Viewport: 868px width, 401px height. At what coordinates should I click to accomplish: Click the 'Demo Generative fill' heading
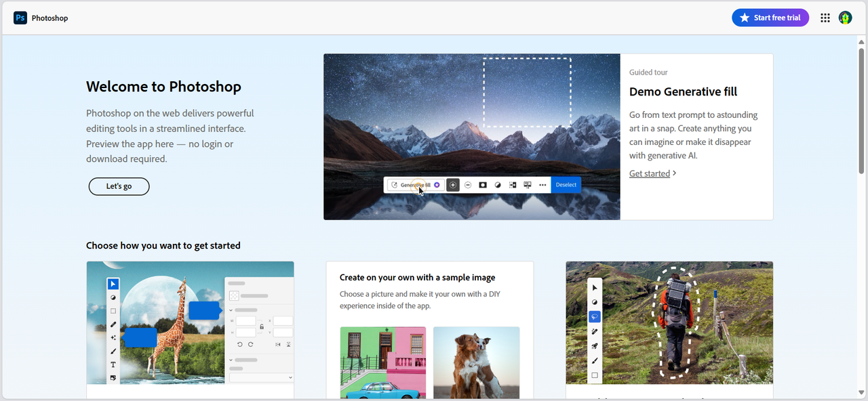coord(683,91)
